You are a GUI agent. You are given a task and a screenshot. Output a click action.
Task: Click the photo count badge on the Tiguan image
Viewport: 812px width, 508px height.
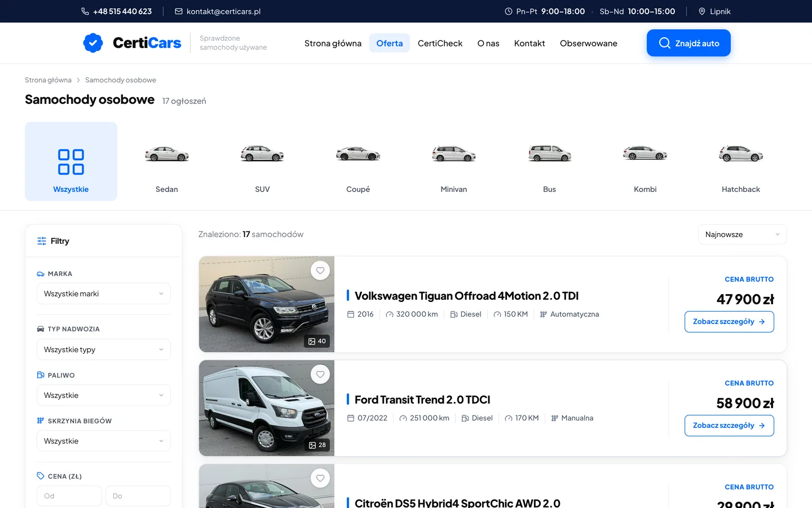tap(317, 341)
